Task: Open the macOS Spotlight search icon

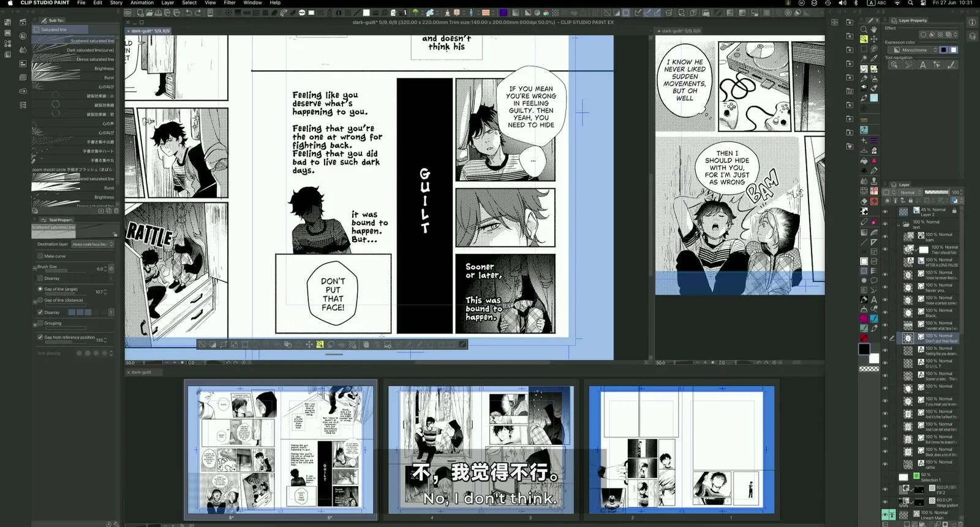Action: pyautogui.click(x=910, y=3)
